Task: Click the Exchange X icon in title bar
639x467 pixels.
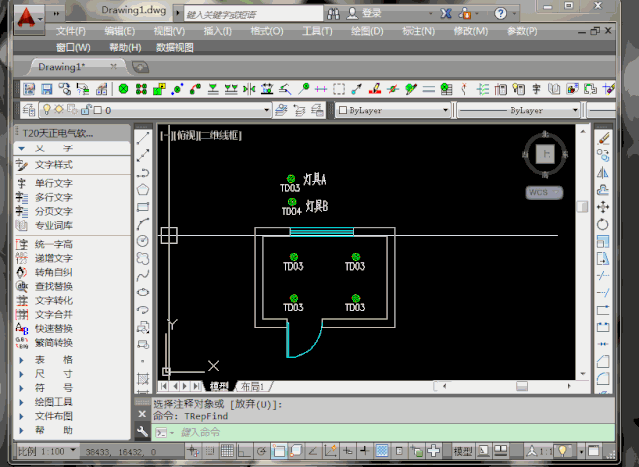Action: pos(446,14)
